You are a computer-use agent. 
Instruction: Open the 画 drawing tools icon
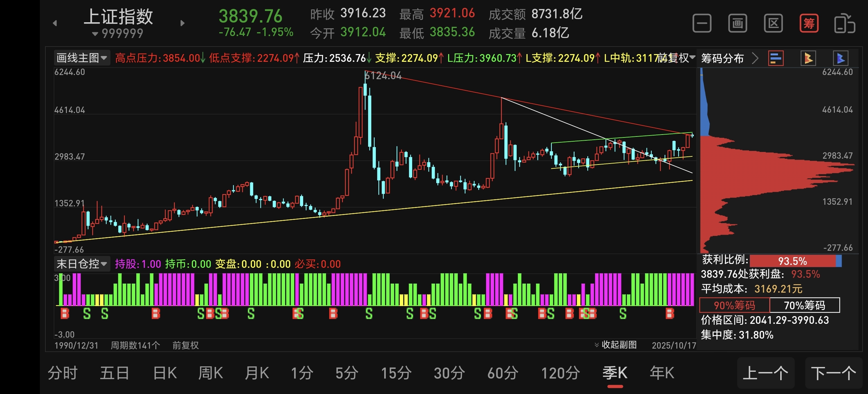coord(737,23)
